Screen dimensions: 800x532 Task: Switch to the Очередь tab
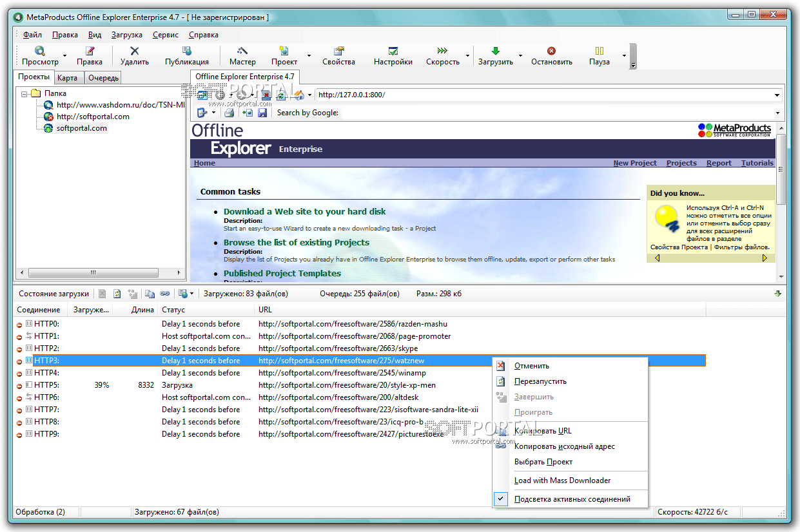pyautogui.click(x=103, y=78)
